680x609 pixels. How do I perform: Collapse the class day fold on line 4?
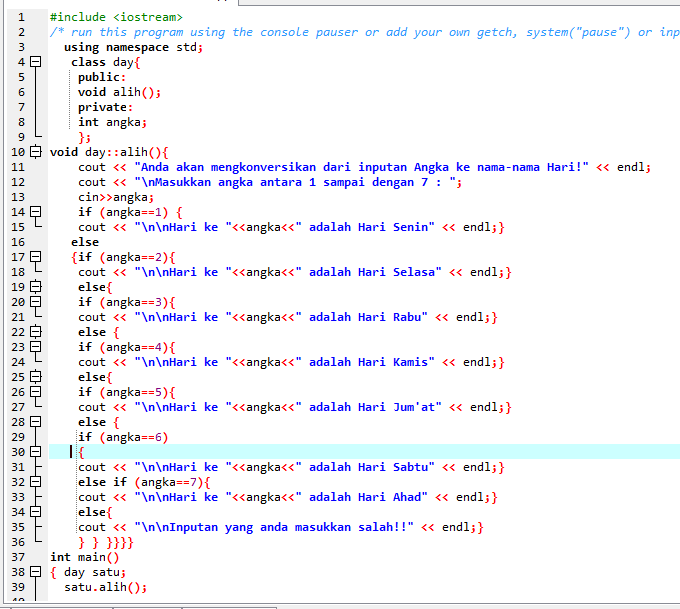(36, 62)
